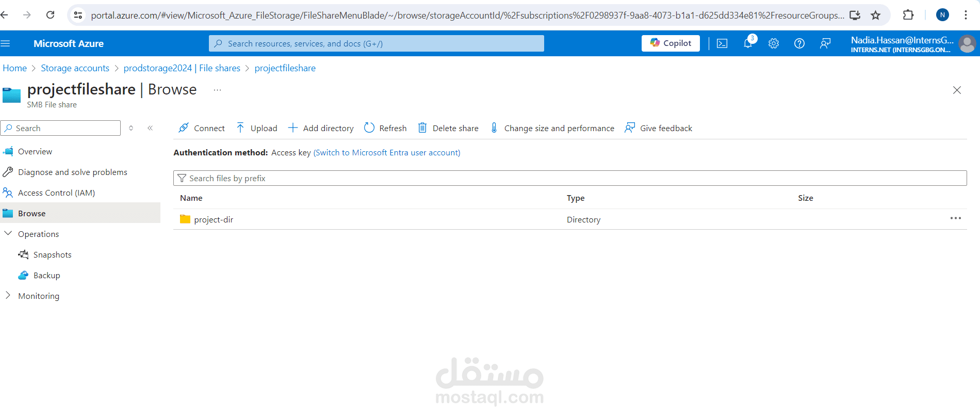This screenshot has width=980, height=415.
Task: Click the site information icon in address bar
Action: click(x=78, y=15)
